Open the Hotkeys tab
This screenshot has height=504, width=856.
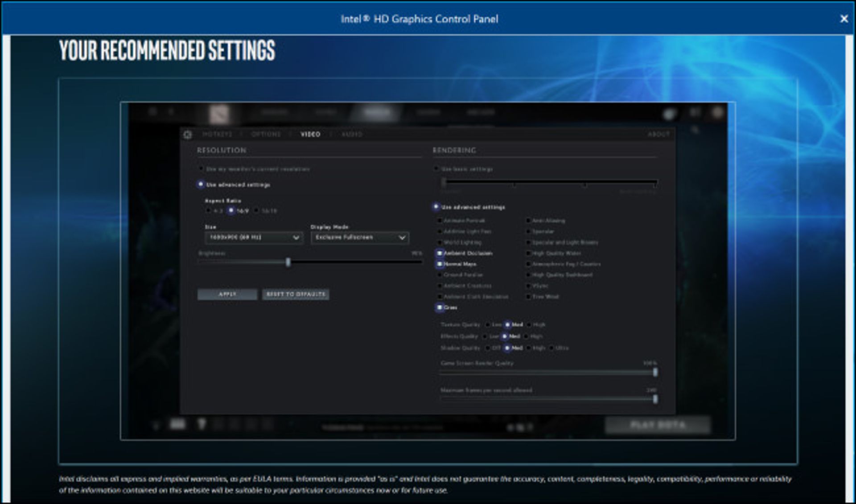coord(217,134)
